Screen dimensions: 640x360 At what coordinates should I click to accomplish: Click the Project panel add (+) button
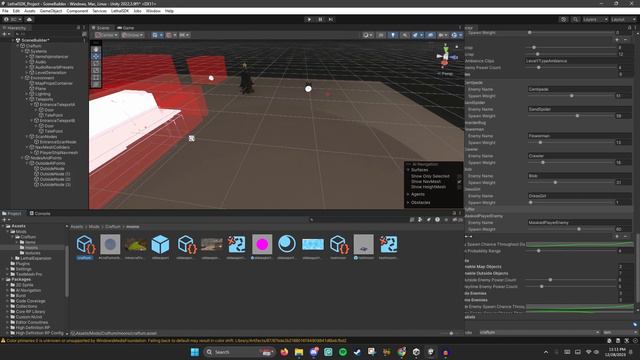point(5,220)
